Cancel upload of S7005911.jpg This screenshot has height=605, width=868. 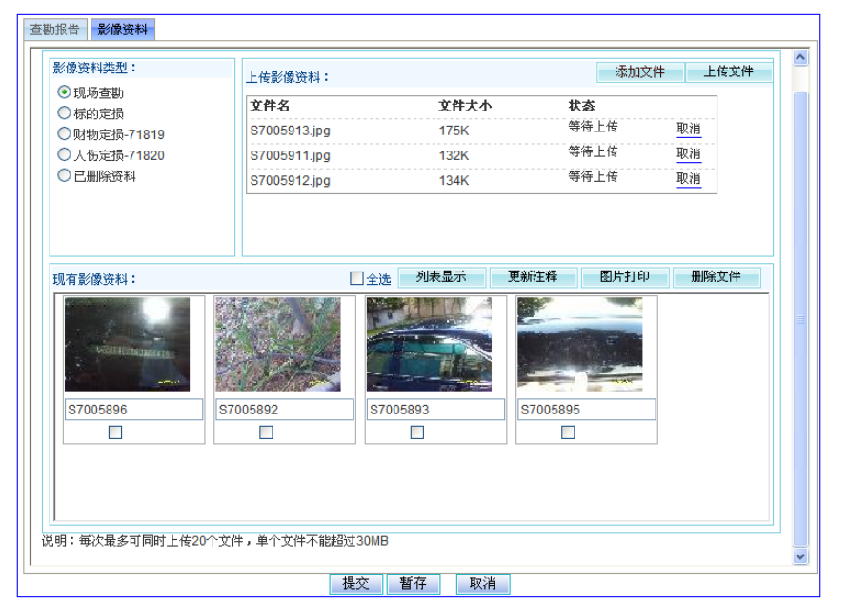[x=689, y=154]
